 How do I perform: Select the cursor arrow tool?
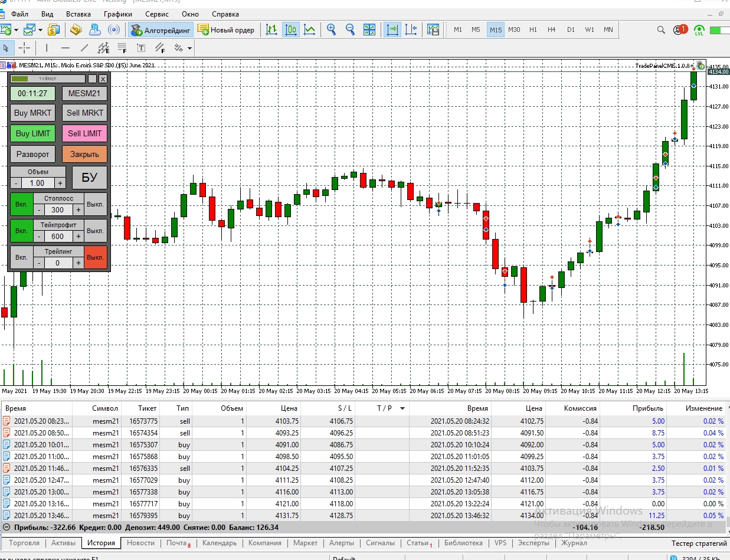point(6,48)
